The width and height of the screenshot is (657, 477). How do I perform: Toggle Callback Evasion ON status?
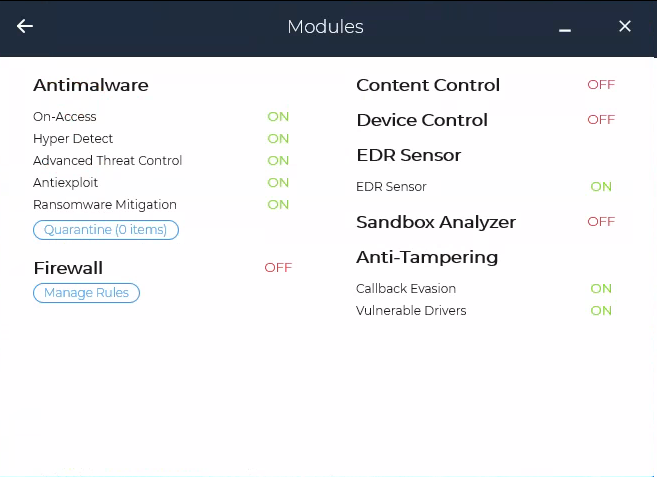[x=601, y=288]
